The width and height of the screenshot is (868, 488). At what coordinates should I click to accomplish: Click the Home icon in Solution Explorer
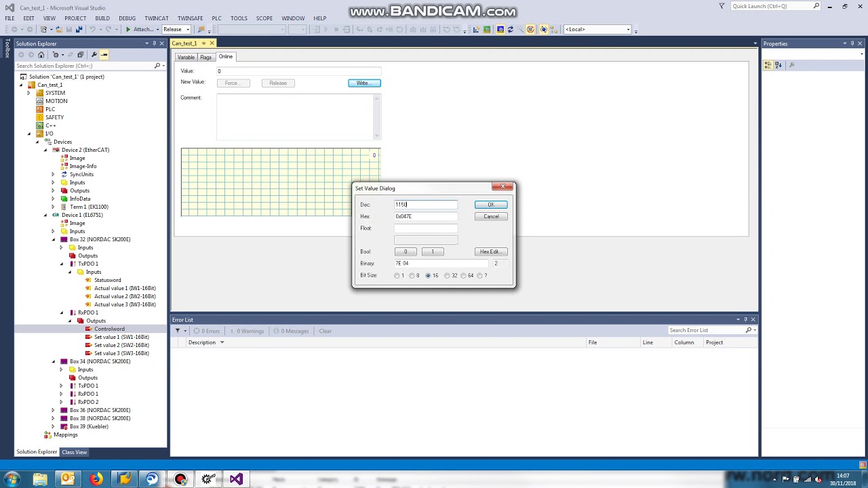tap(41, 55)
